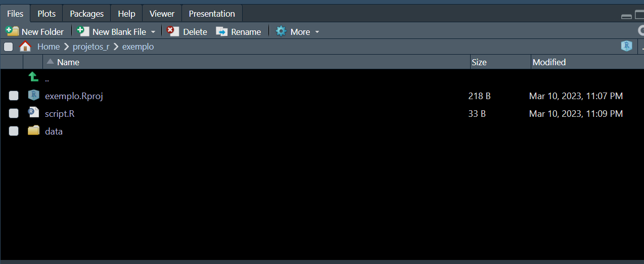Click the exemplo.Rproj file icon
Viewport: 644px width, 264px height.
33,96
